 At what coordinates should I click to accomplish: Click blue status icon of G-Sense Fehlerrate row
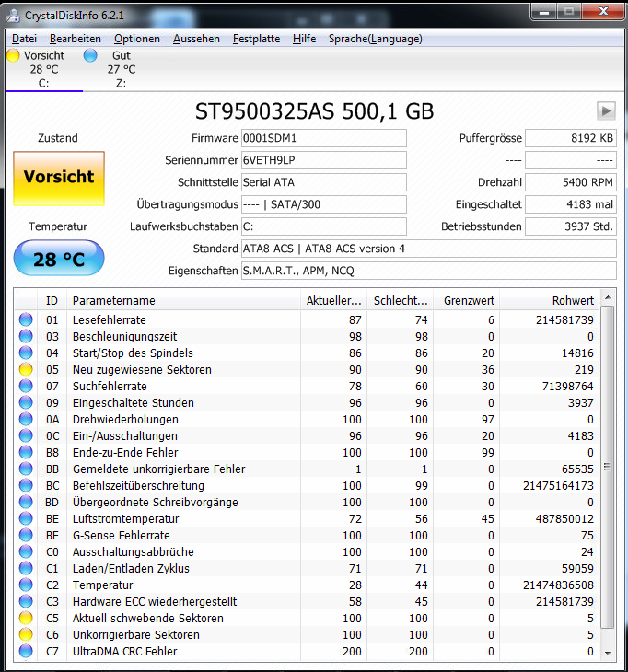pyautogui.click(x=26, y=535)
